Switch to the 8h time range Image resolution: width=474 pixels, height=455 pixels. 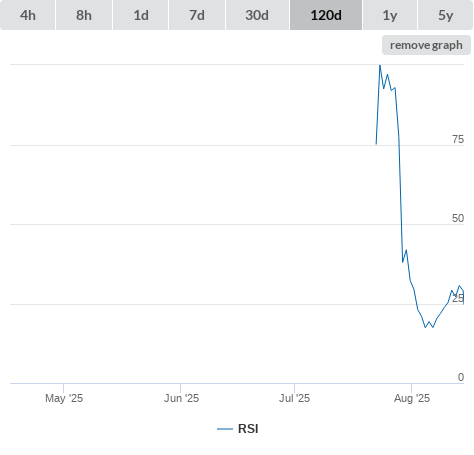pos(84,15)
